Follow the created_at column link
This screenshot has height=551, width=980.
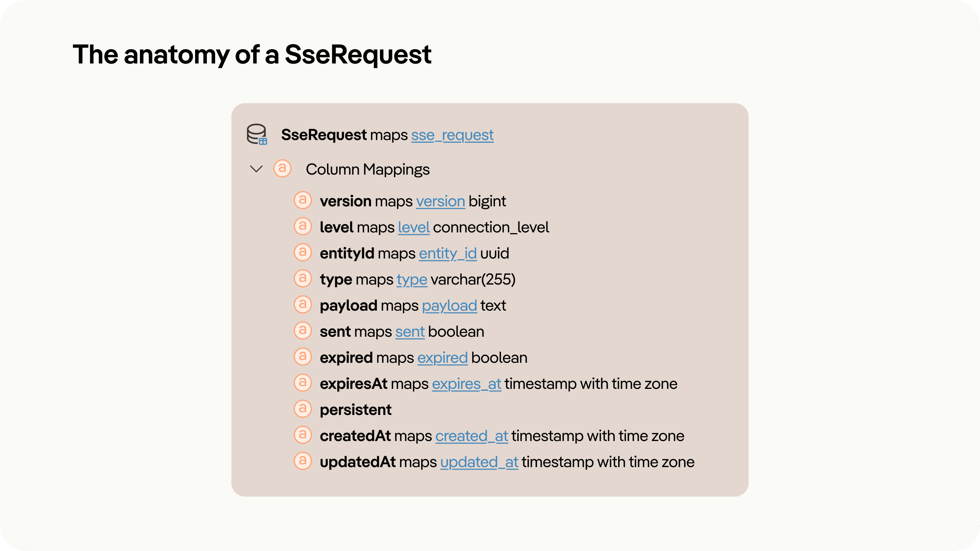click(x=472, y=436)
